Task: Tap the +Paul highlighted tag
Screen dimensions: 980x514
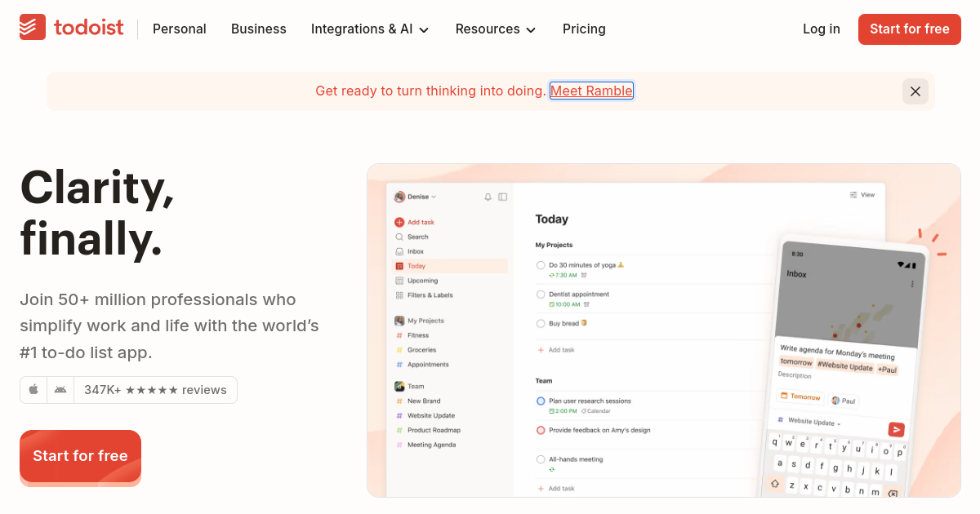Action: 888,370
